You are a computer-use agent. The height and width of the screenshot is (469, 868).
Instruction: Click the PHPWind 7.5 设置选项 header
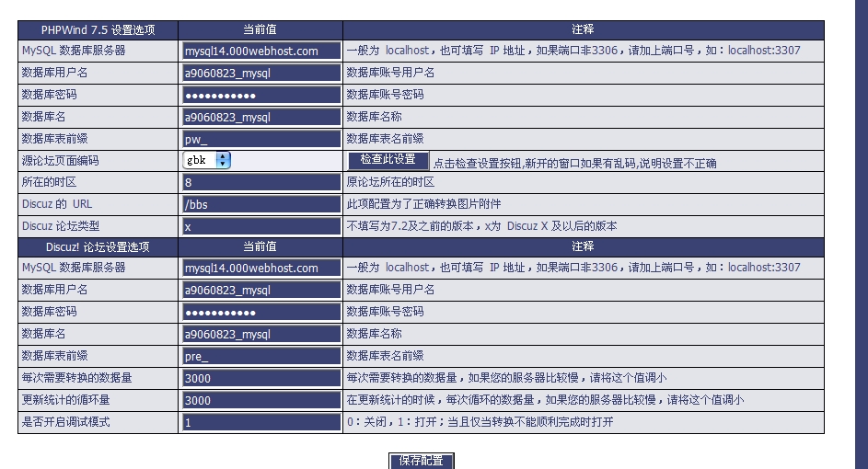tap(98, 29)
